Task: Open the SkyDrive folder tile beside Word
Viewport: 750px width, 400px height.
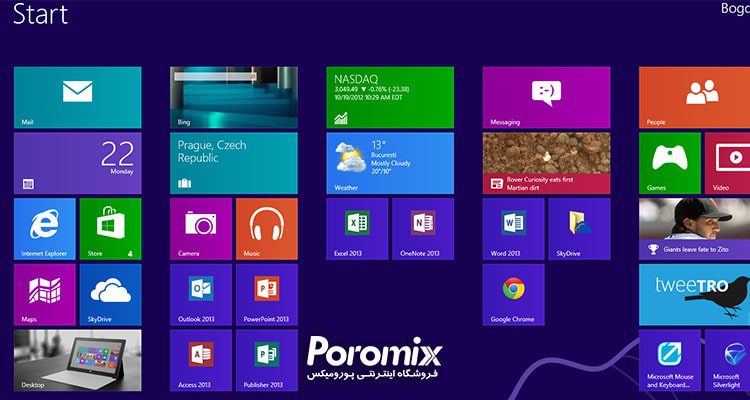Action: click(x=579, y=229)
